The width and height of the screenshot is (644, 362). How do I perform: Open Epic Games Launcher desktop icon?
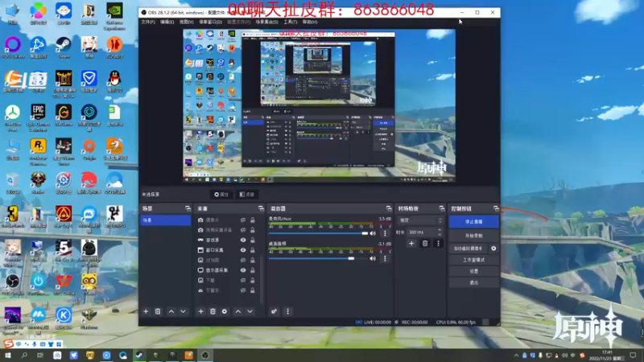38,117
